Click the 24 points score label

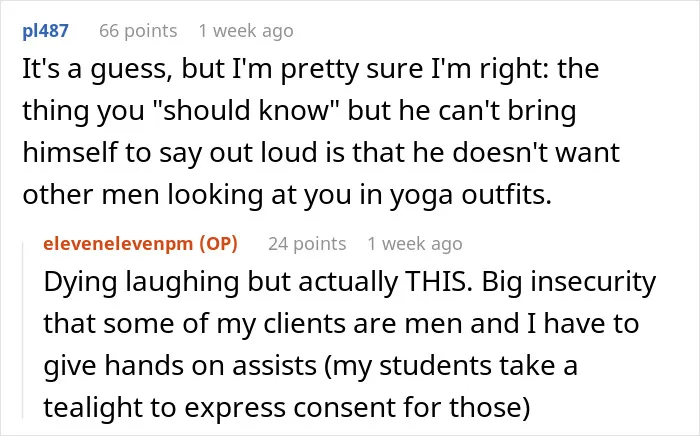pos(307,244)
